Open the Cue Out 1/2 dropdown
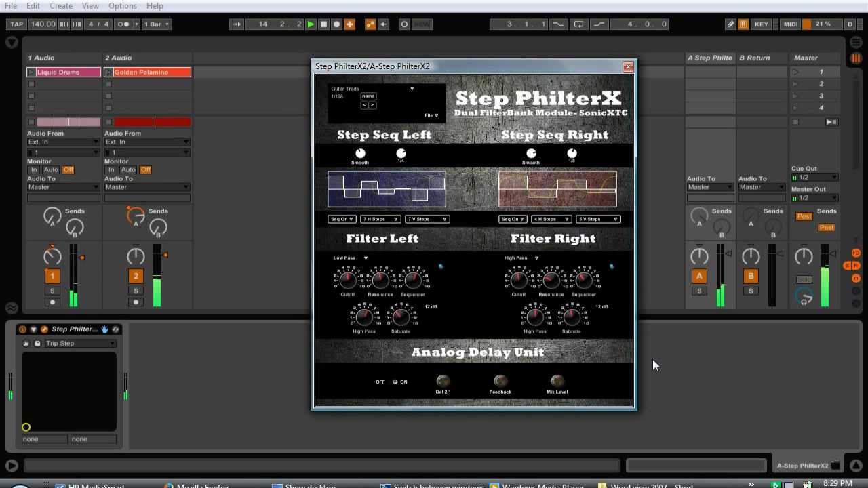Image resolution: width=868 pixels, height=488 pixels. 814,178
